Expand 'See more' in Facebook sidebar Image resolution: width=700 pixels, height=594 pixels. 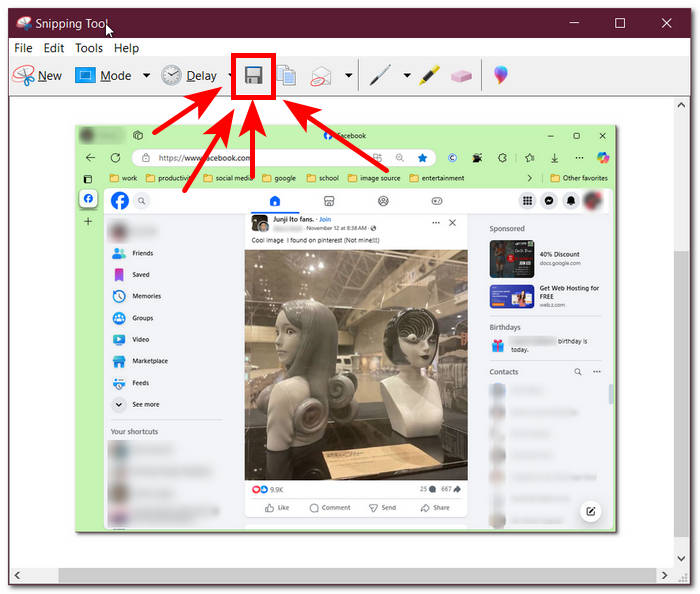(136, 404)
